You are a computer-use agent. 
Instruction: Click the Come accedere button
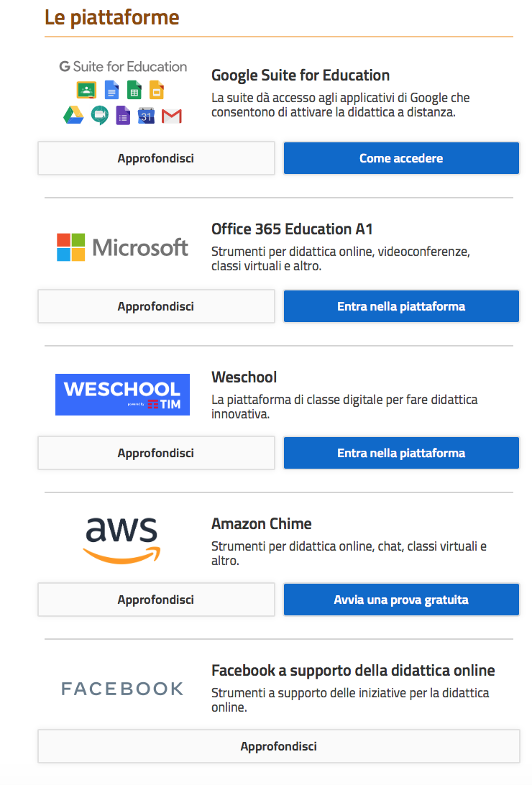pos(401,158)
